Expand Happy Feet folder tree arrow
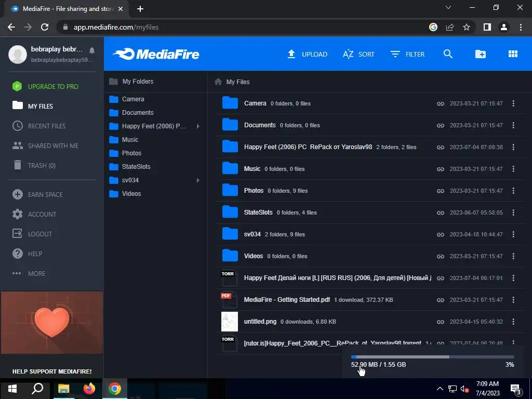The width and height of the screenshot is (532, 399). tap(198, 126)
